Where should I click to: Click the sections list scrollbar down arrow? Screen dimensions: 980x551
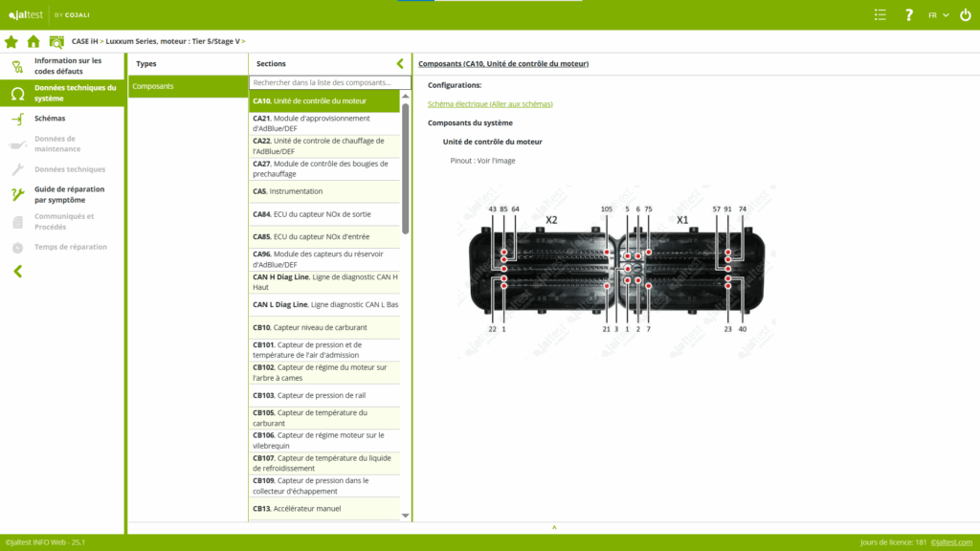tap(406, 516)
